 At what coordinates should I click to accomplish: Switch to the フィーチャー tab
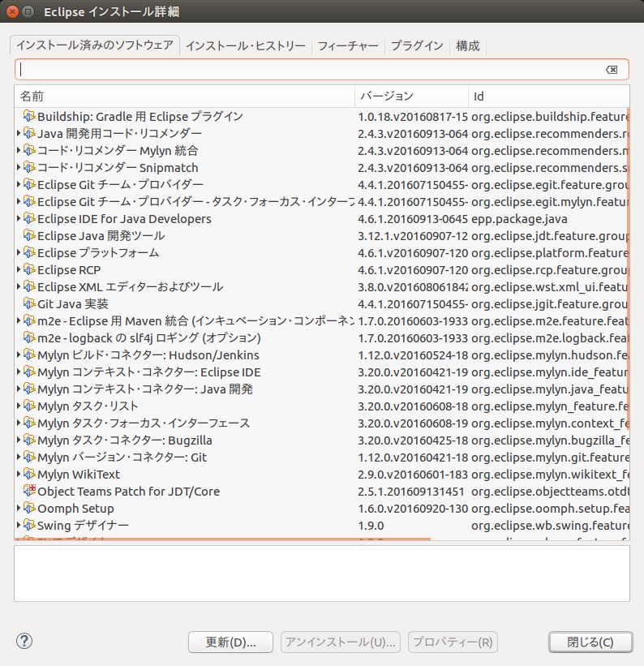[348, 46]
